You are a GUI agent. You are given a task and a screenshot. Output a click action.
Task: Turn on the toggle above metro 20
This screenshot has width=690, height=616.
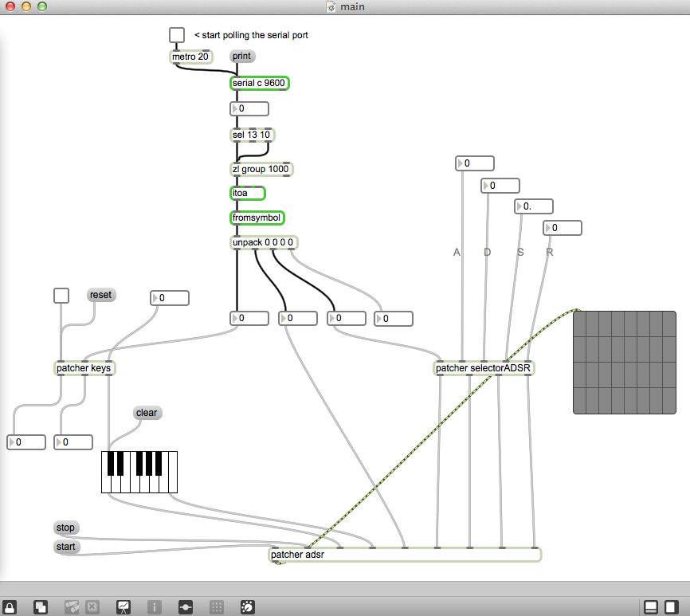click(x=177, y=35)
